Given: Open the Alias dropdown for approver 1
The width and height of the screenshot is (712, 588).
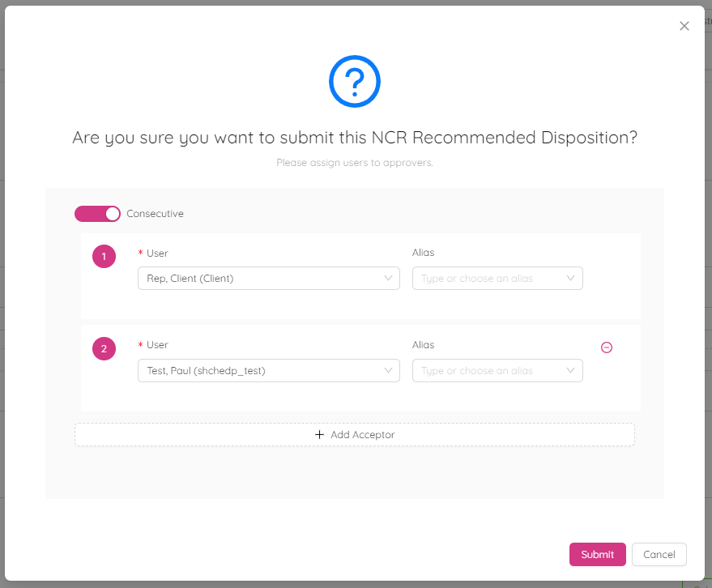Looking at the screenshot, I should click(x=486, y=278).
